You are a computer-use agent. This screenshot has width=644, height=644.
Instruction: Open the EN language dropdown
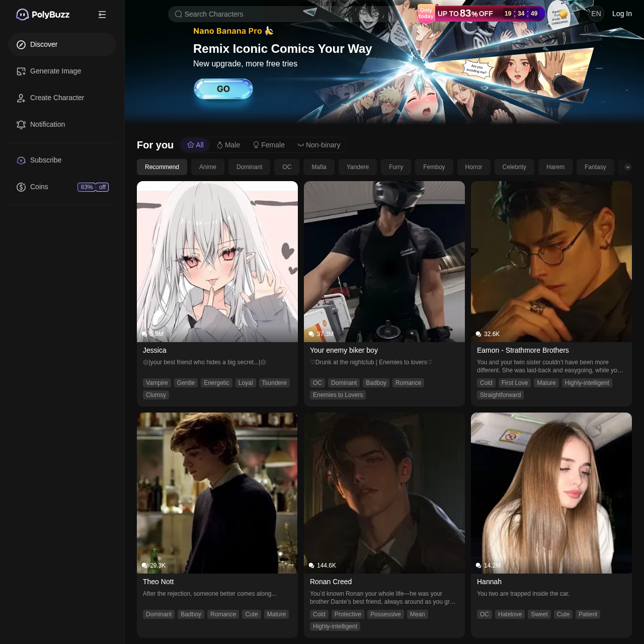[x=596, y=14]
